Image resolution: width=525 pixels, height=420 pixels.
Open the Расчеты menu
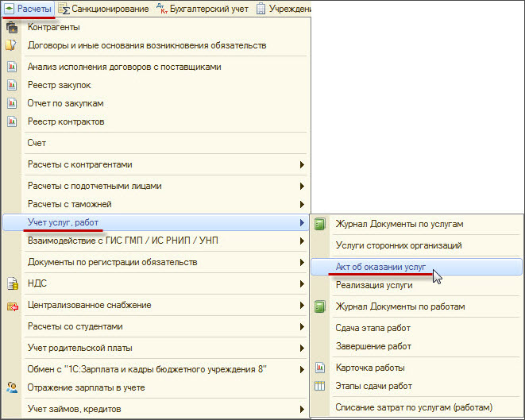pos(28,9)
